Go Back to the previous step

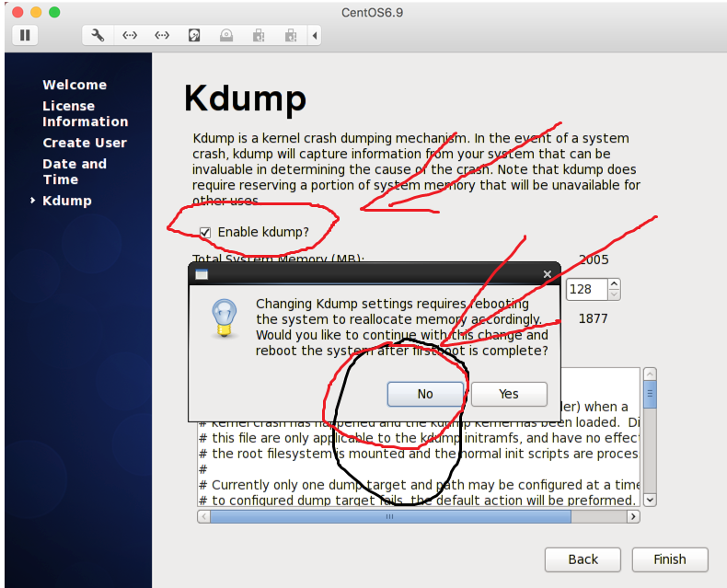[x=583, y=559]
